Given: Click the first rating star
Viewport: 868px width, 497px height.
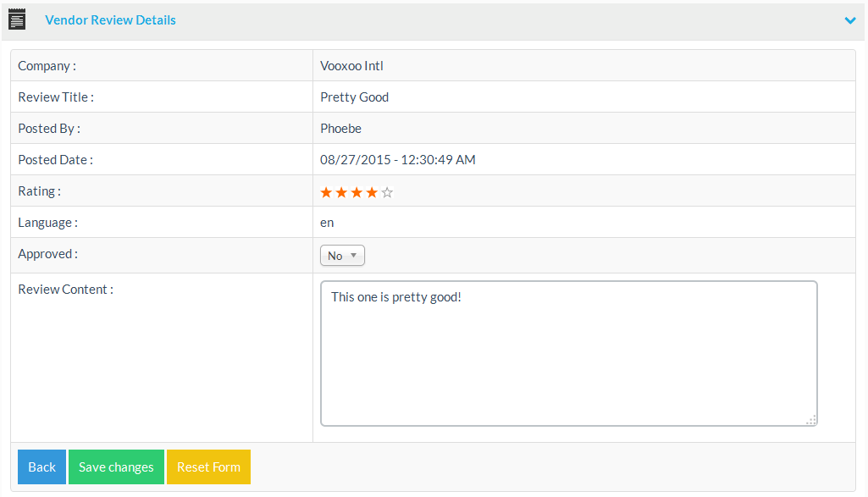Looking at the screenshot, I should pos(326,193).
